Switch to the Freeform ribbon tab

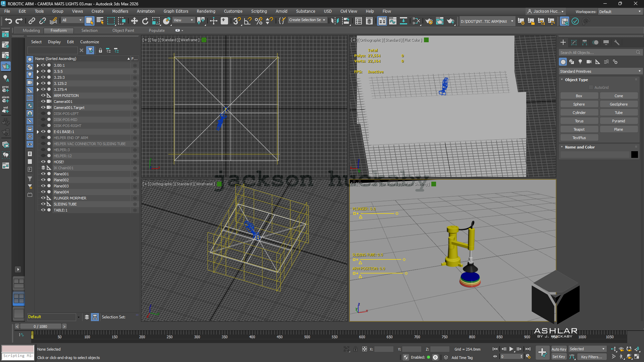[x=59, y=31]
